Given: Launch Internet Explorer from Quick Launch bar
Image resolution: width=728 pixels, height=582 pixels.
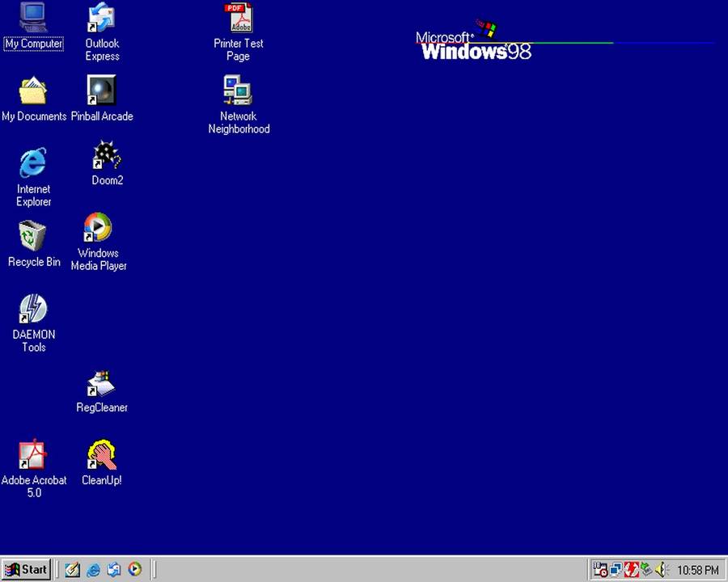Looking at the screenshot, I should coord(94,569).
